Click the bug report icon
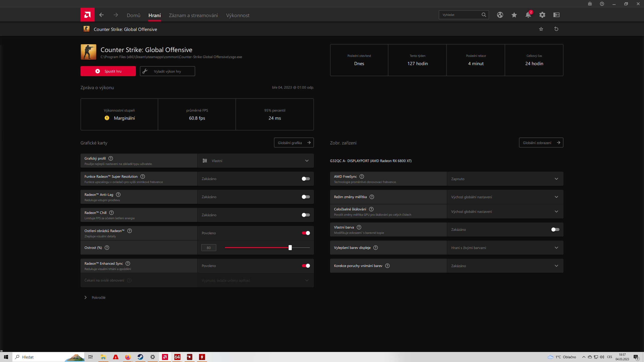The width and height of the screenshot is (644, 362). click(x=590, y=4)
